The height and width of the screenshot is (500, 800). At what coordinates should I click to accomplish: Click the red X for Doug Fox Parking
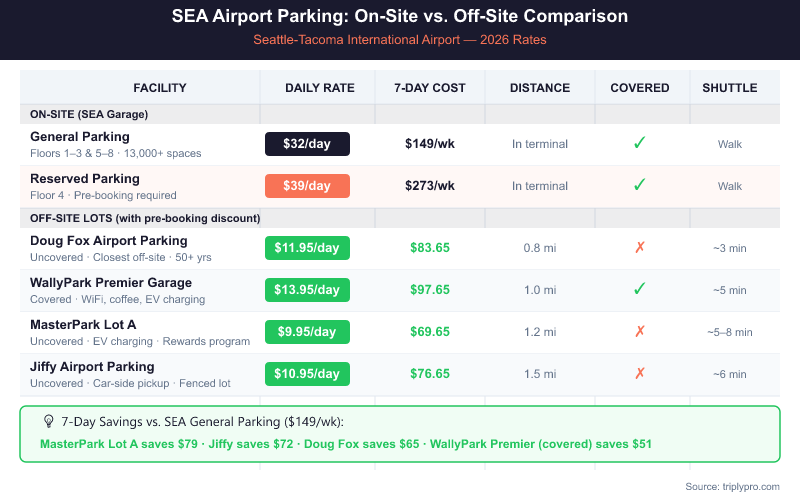tap(640, 247)
